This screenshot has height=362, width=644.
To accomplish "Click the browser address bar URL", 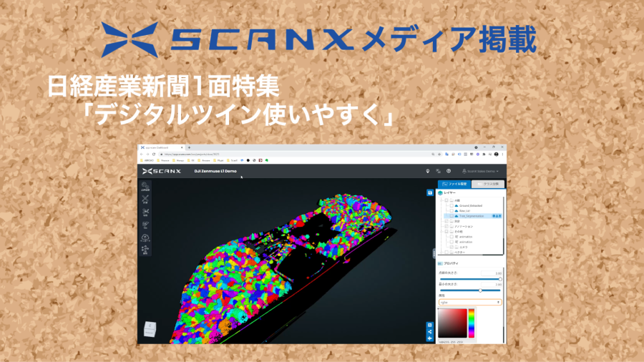I will coord(192,155).
